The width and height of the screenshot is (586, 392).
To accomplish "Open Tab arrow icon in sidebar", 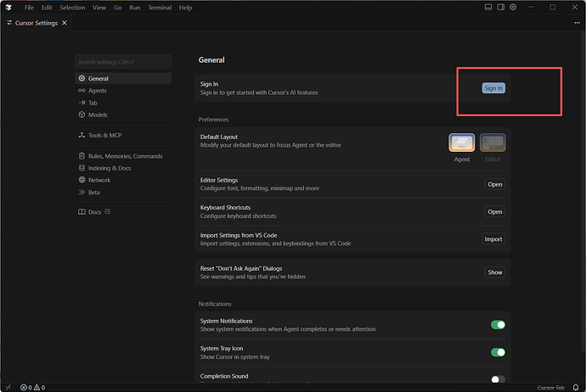I will [82, 103].
